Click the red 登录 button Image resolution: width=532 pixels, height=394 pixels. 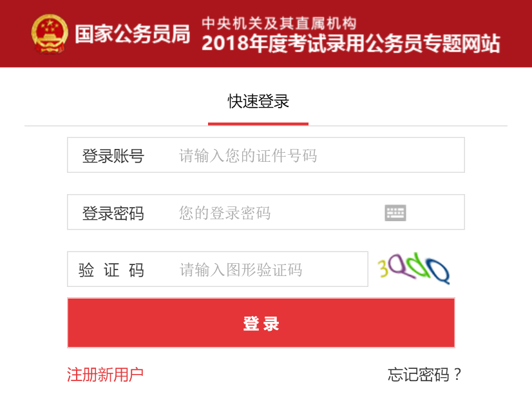261,323
